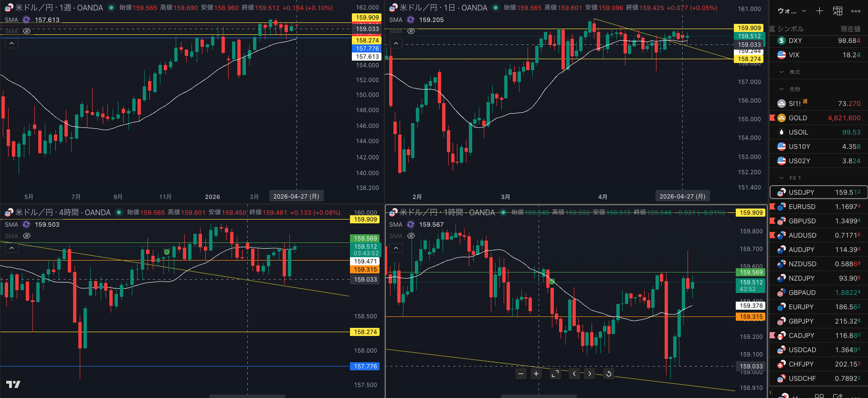868x398 pixels.
Task: Click the fullscreen expand chart icon
Action: (x=555, y=374)
